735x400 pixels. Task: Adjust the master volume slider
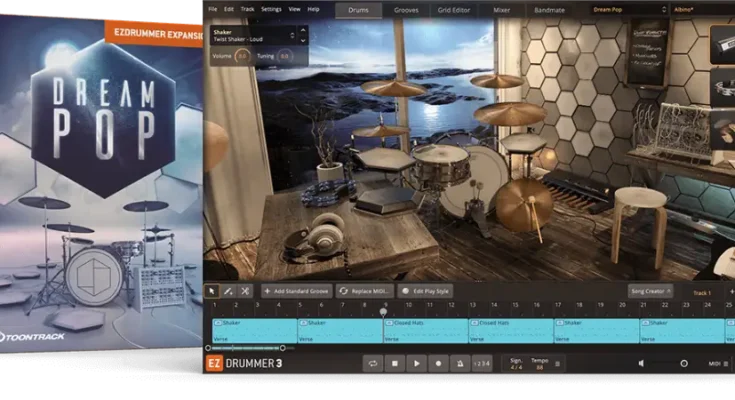click(683, 364)
